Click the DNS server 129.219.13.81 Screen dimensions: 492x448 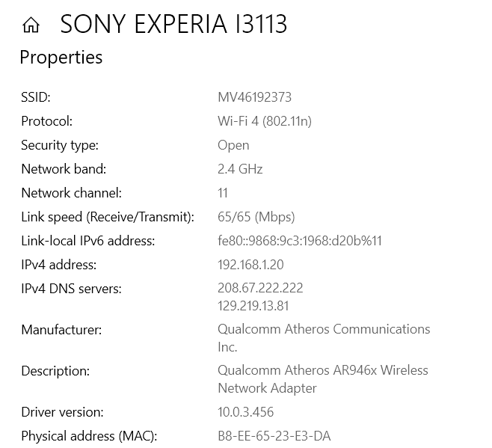253,306
